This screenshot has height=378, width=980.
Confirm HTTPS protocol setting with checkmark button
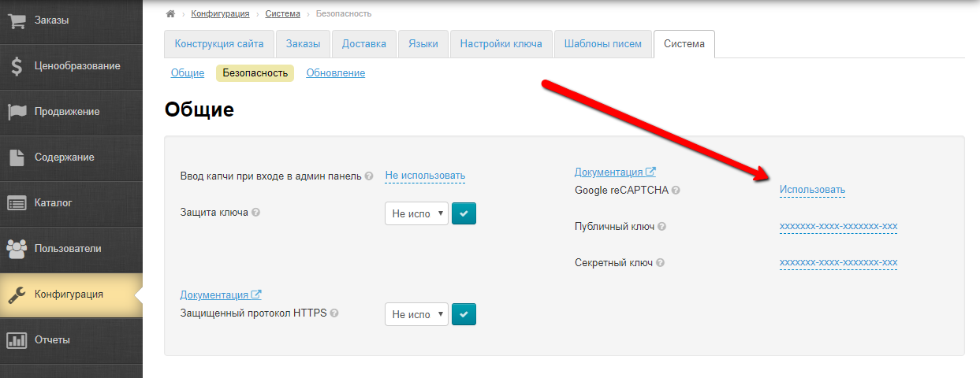[464, 314]
